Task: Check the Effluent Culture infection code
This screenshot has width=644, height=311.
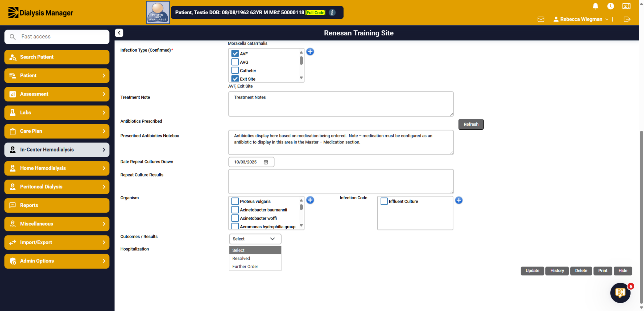Action: point(384,201)
